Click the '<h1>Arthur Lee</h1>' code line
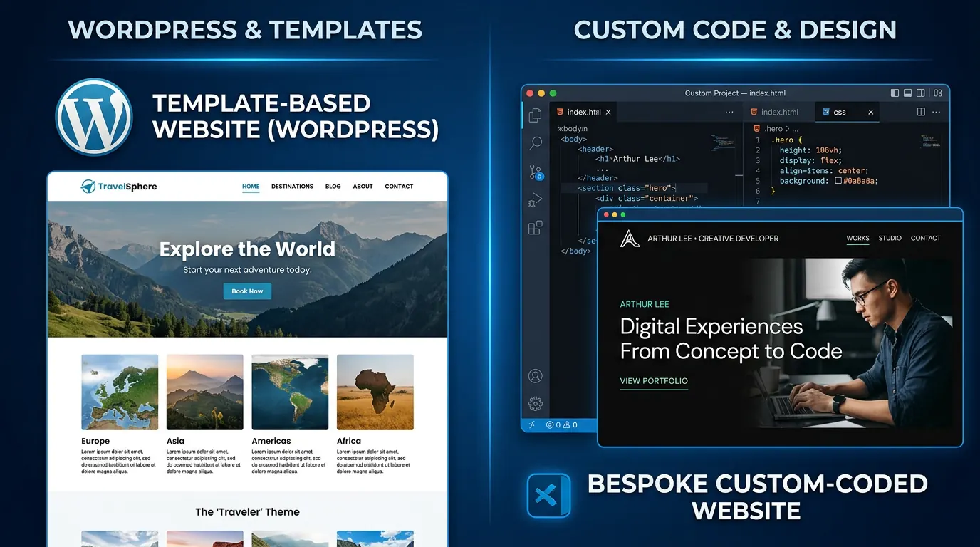The image size is (980, 547). pos(637,159)
